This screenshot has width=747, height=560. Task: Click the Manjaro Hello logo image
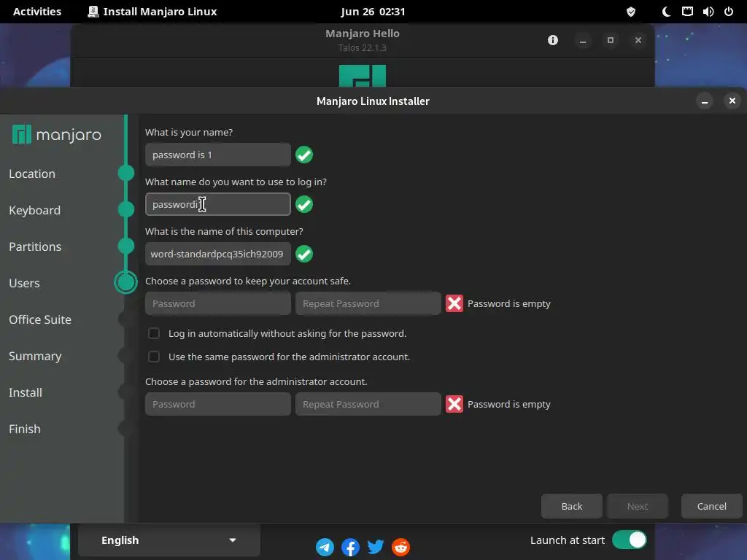tap(363, 76)
